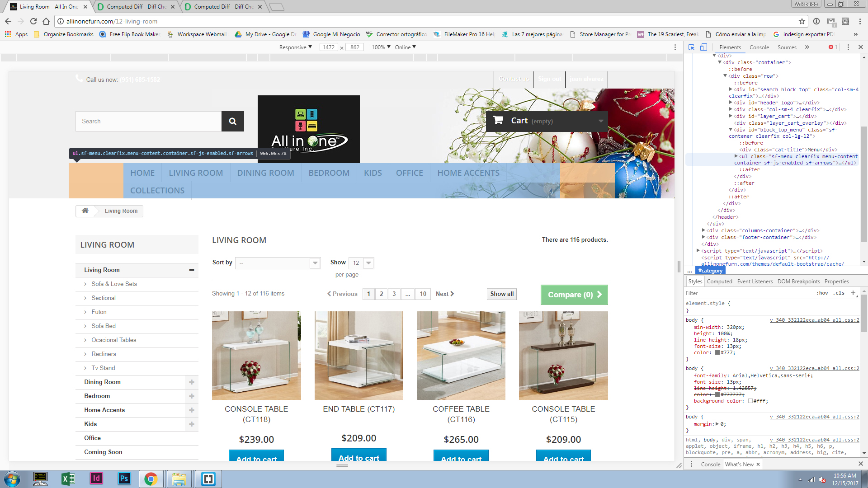868x488 pixels.
Task: Reload the page
Action: tap(33, 21)
